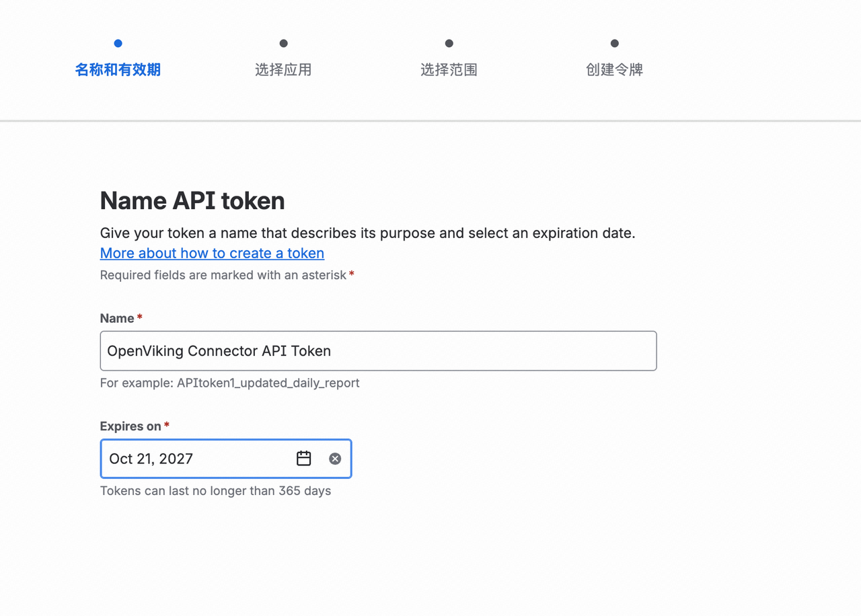Open the calendar date picker icon
This screenshot has height=616, width=861.
pos(304,459)
